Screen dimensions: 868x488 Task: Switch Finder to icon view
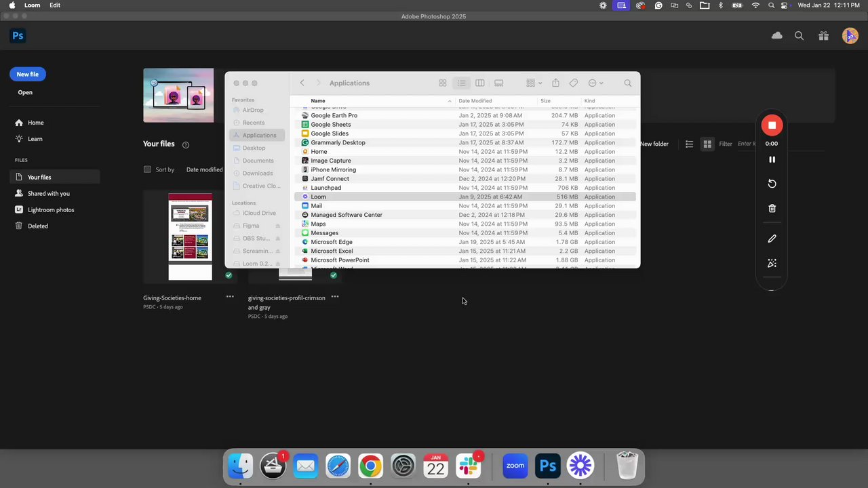point(443,83)
